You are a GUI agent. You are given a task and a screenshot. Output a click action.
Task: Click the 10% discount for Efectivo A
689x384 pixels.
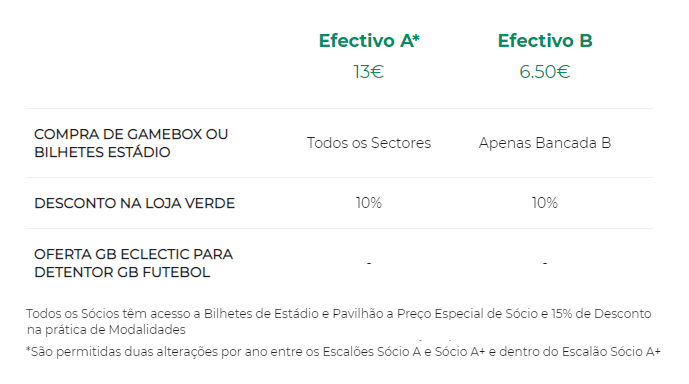(x=369, y=203)
